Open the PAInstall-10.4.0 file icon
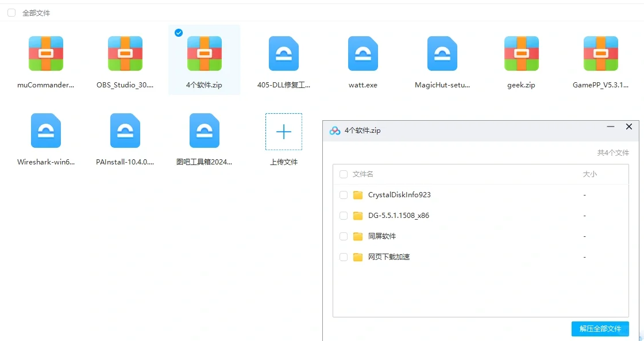The height and width of the screenshot is (341, 644). pyautogui.click(x=125, y=130)
